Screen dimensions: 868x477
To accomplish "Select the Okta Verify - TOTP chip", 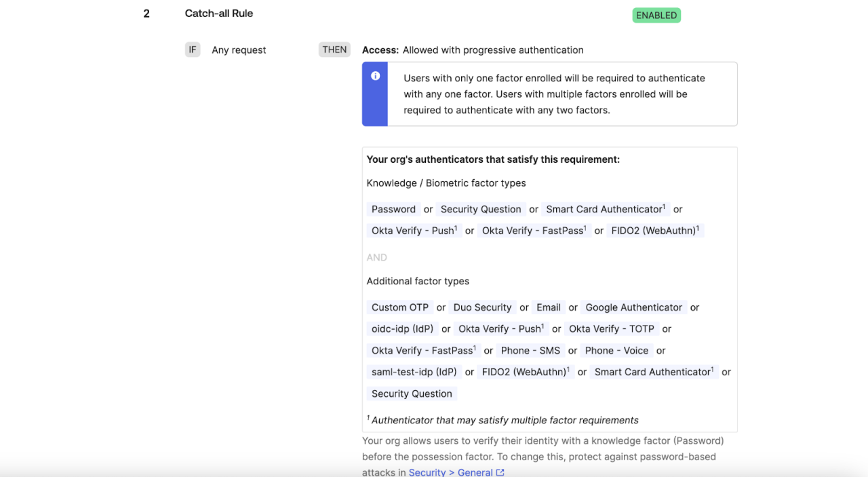I will 611,329.
